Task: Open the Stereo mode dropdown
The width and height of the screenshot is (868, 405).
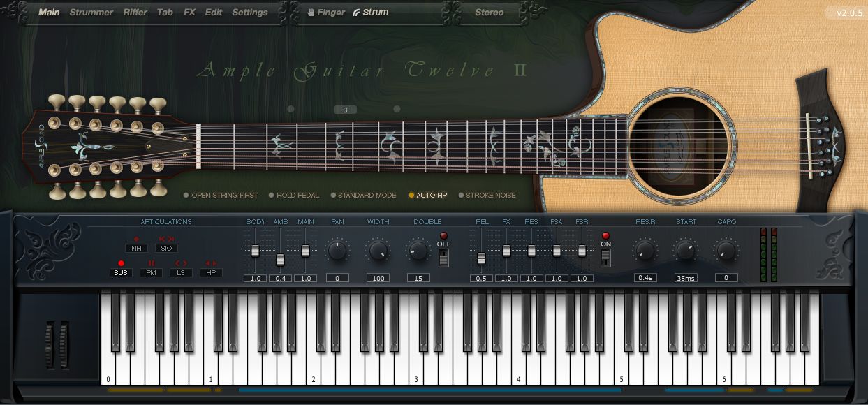Action: click(x=490, y=13)
